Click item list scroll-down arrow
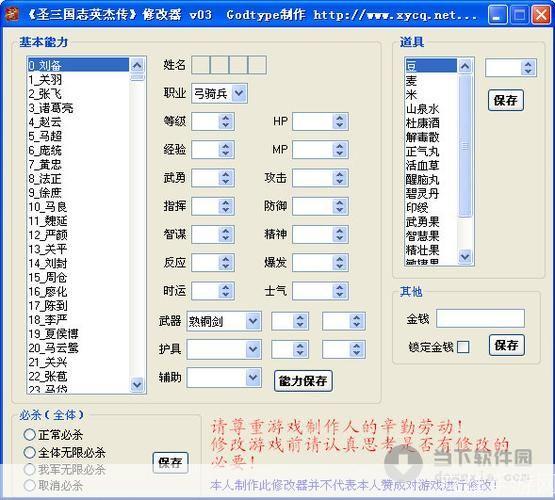The width and height of the screenshot is (555, 500). pyautogui.click(x=465, y=256)
